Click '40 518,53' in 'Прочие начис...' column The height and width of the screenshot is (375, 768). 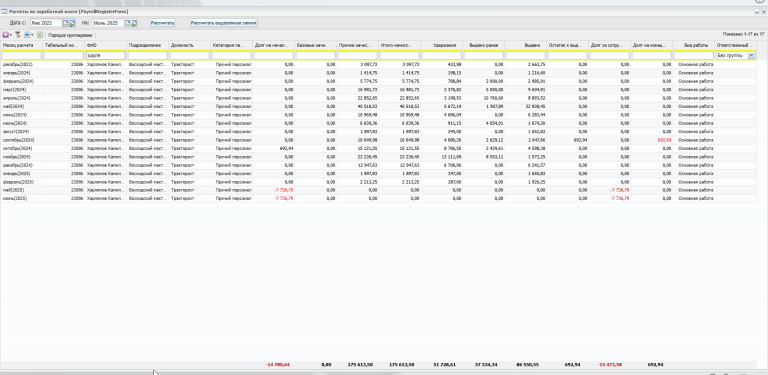coord(368,106)
